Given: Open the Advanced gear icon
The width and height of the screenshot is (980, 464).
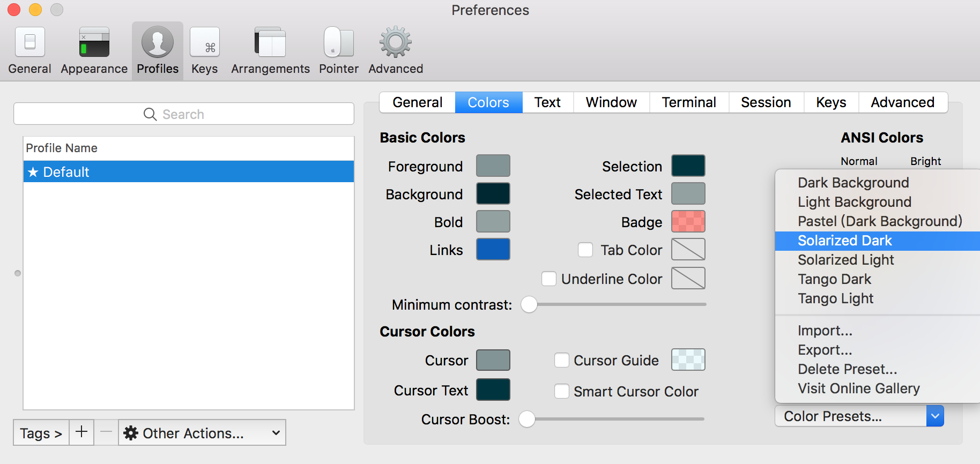Looking at the screenshot, I should pyautogui.click(x=396, y=43).
